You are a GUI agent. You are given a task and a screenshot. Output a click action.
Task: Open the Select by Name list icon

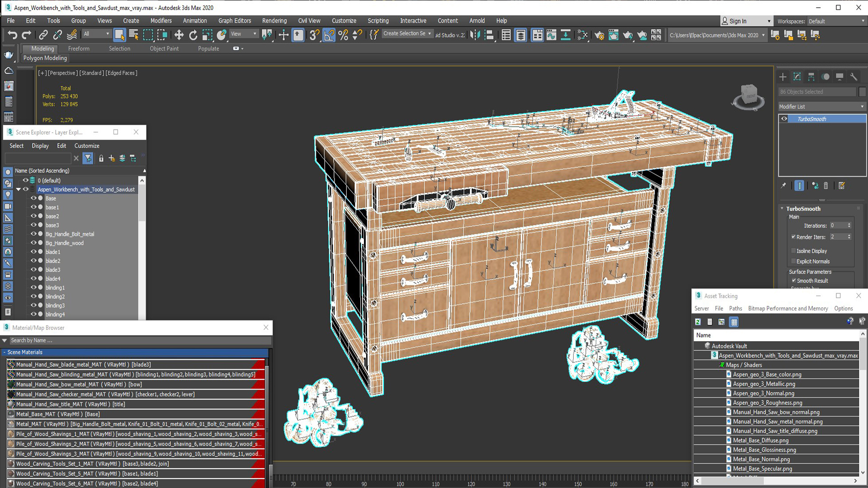click(134, 35)
